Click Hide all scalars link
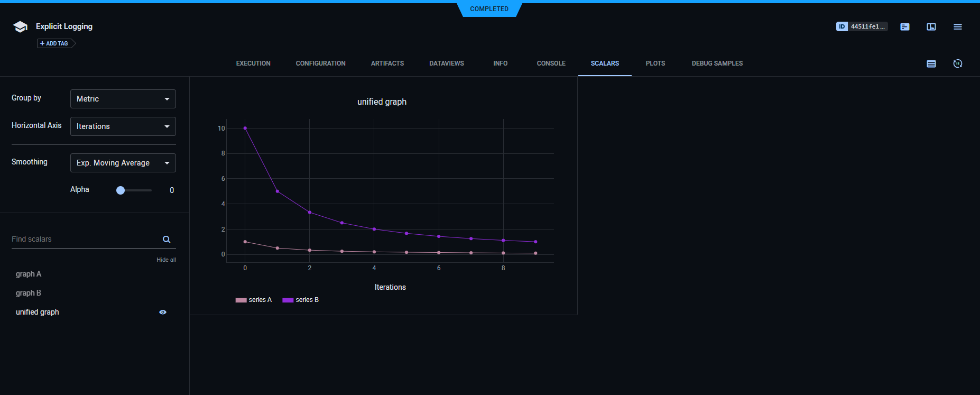 166,260
